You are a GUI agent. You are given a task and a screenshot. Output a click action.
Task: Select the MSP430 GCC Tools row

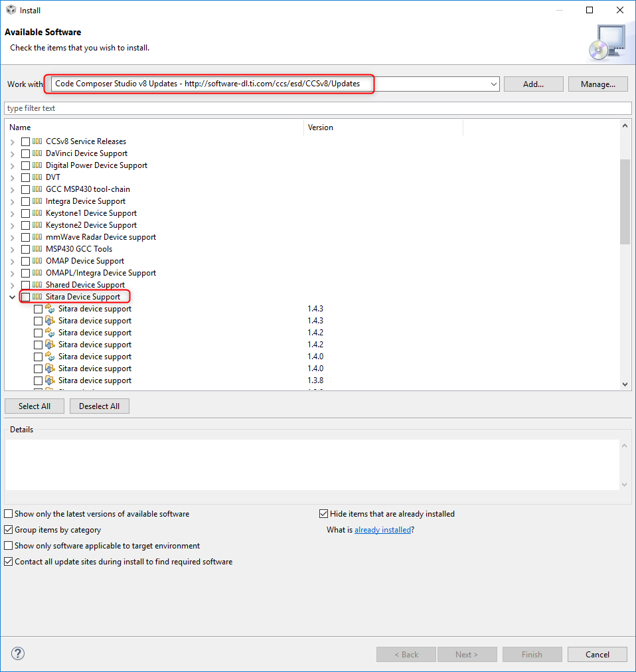tap(79, 249)
